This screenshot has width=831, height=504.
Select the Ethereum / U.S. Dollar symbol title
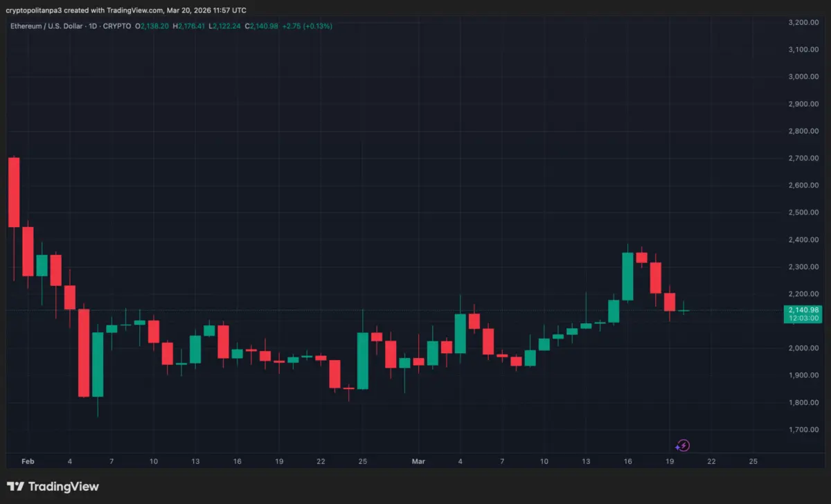(x=45, y=26)
